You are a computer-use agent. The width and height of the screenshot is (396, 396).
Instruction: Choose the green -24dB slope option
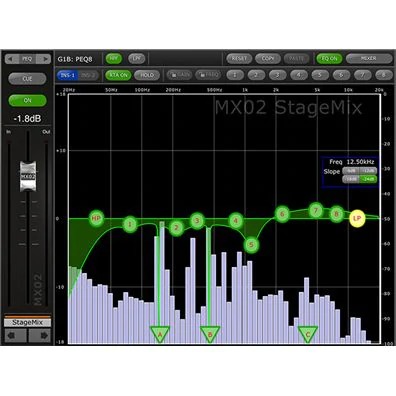click(369, 179)
